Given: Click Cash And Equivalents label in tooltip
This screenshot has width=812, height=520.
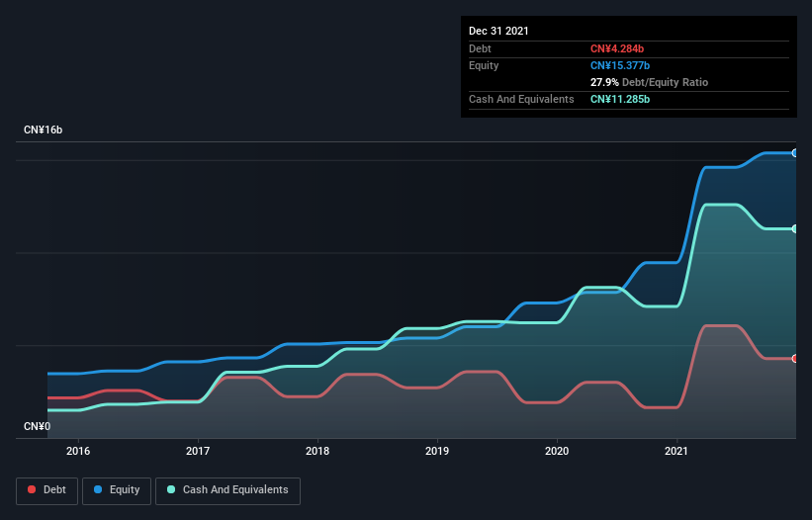Looking at the screenshot, I should [521, 99].
